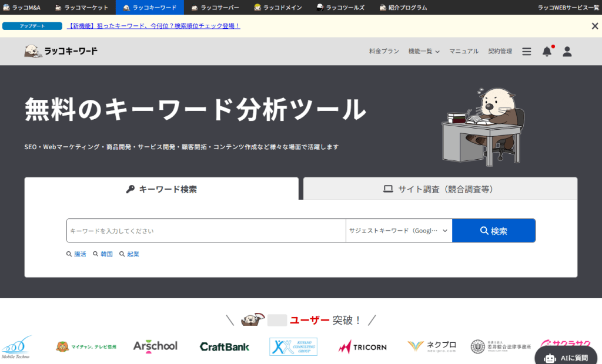
Task: Open the hamburger menu icon
Action: click(526, 52)
